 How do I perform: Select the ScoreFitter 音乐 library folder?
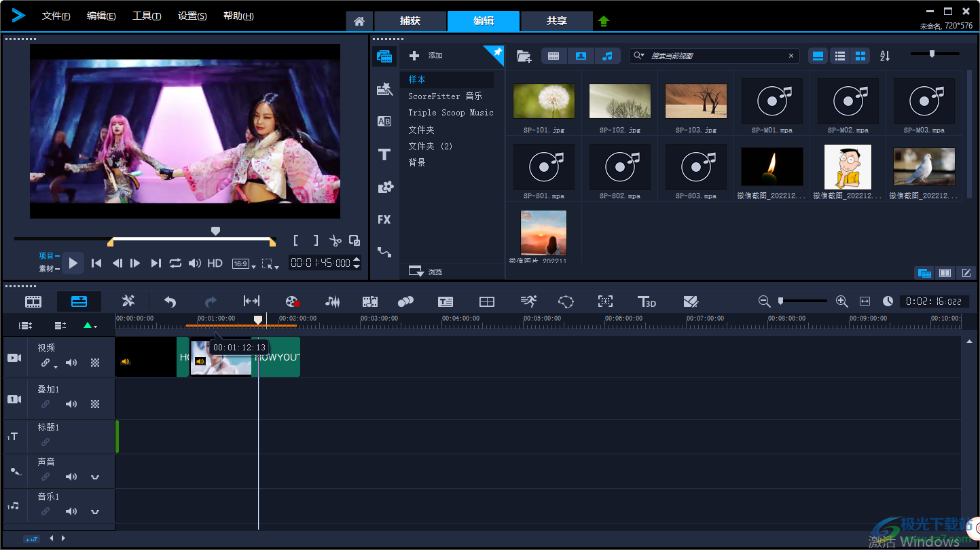[x=445, y=96]
